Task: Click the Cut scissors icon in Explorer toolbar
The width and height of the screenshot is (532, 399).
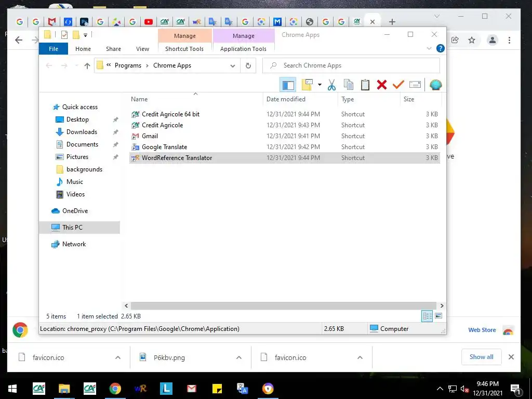Action: click(331, 85)
